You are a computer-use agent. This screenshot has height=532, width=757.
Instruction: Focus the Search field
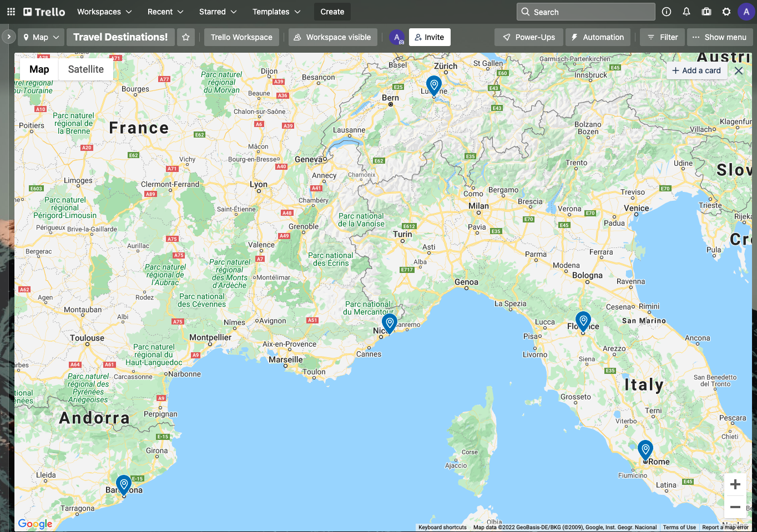(586, 12)
